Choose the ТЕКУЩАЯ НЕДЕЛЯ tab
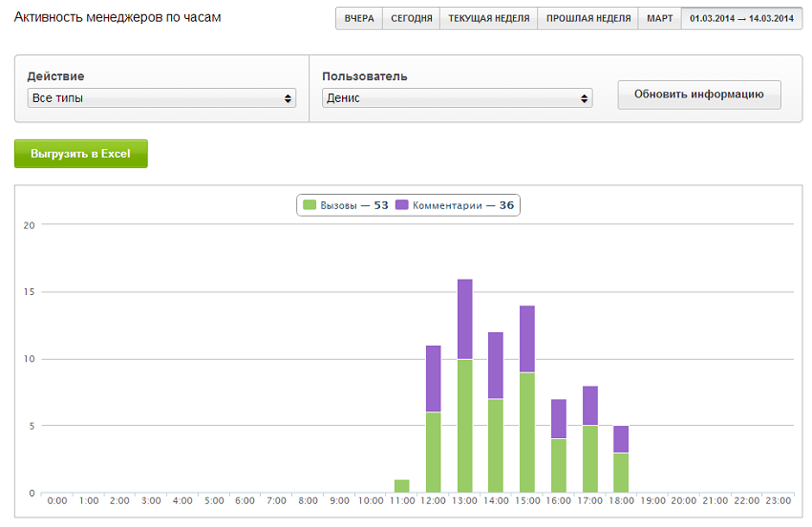This screenshot has height=527, width=812. tap(489, 18)
